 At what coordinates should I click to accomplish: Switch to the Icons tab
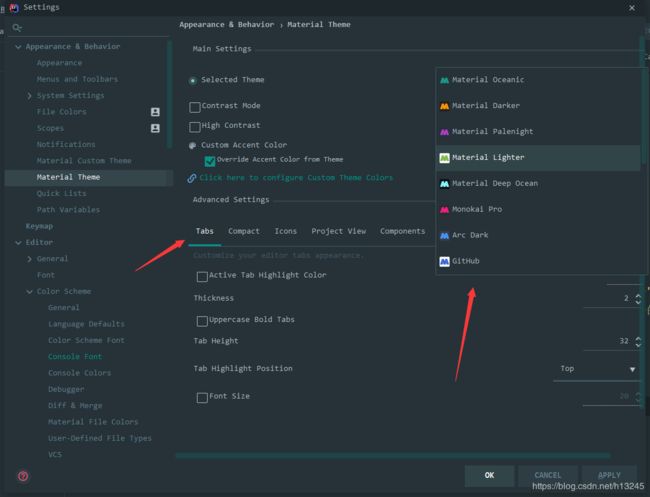286,231
